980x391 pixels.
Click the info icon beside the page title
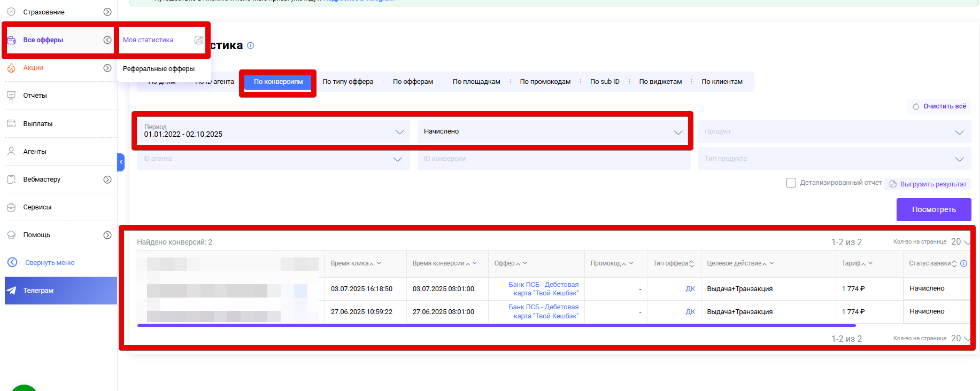pyautogui.click(x=250, y=45)
